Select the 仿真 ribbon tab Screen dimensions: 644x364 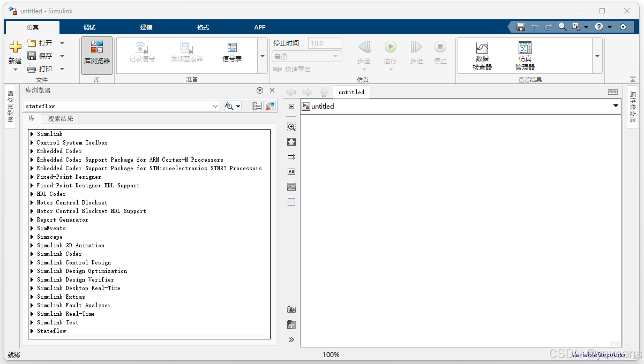click(x=33, y=27)
